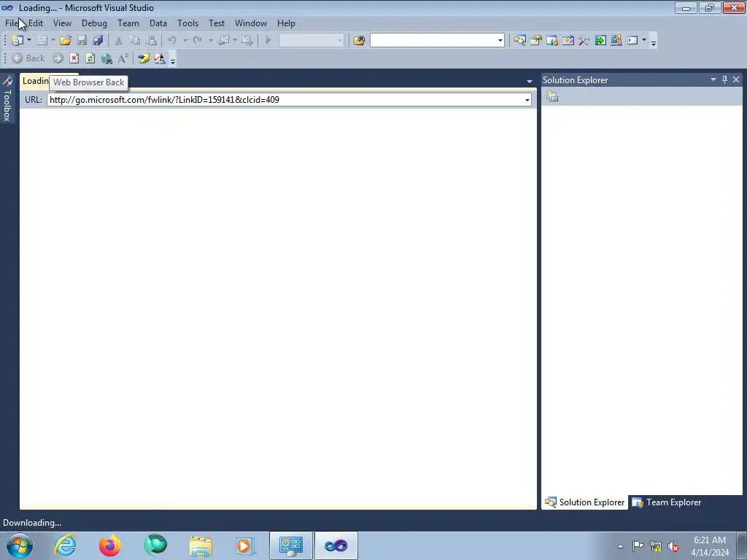Viewport: 747px width, 560px height.
Task: Click the Navigate Forward icon
Action: coord(247,41)
